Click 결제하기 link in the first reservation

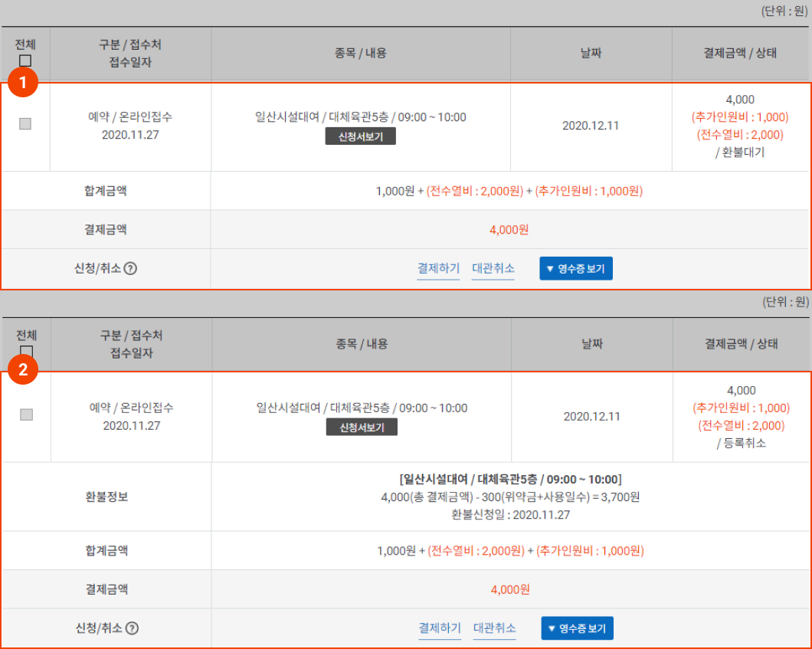pos(438,268)
